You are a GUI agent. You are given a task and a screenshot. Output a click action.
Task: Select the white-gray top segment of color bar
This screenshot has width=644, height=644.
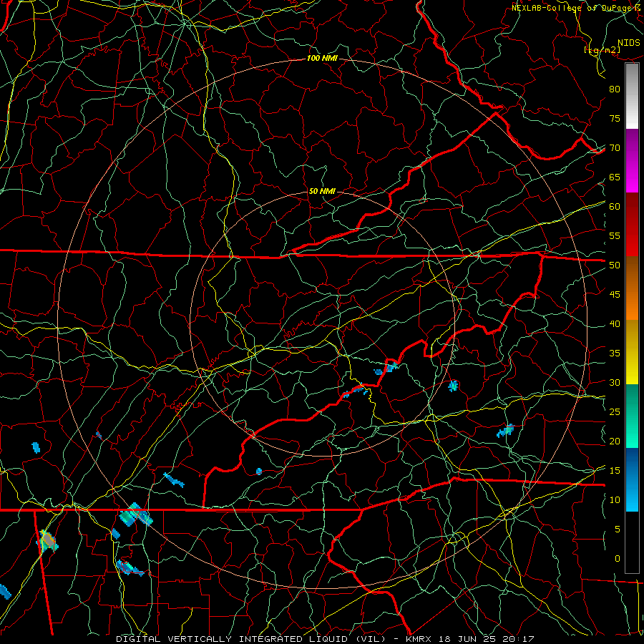(x=632, y=97)
